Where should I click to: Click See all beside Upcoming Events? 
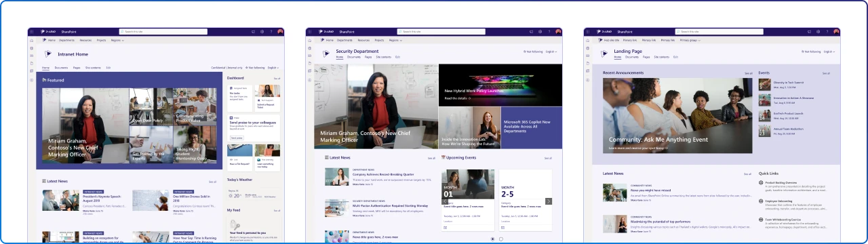tap(548, 158)
